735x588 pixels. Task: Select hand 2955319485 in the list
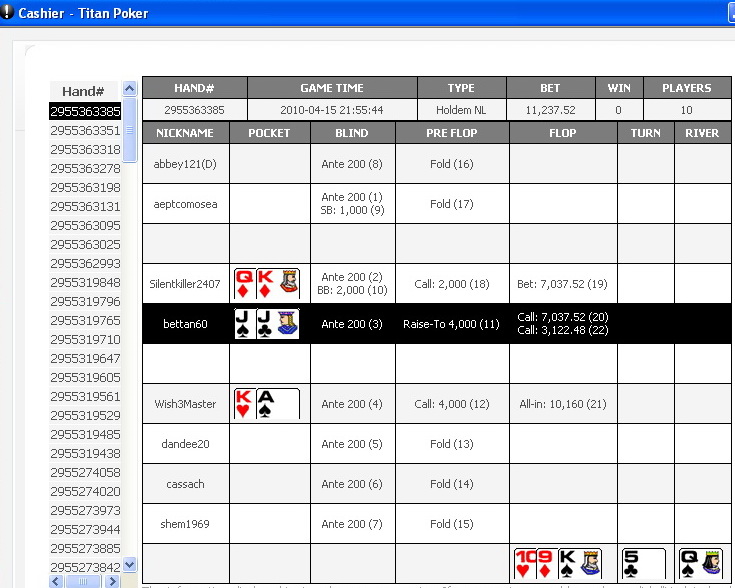coord(85,434)
